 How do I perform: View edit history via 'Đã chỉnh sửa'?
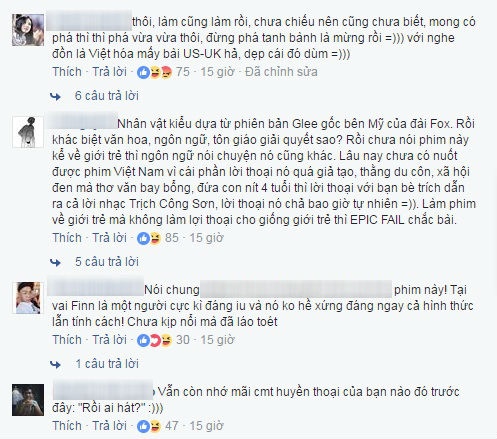281,72
